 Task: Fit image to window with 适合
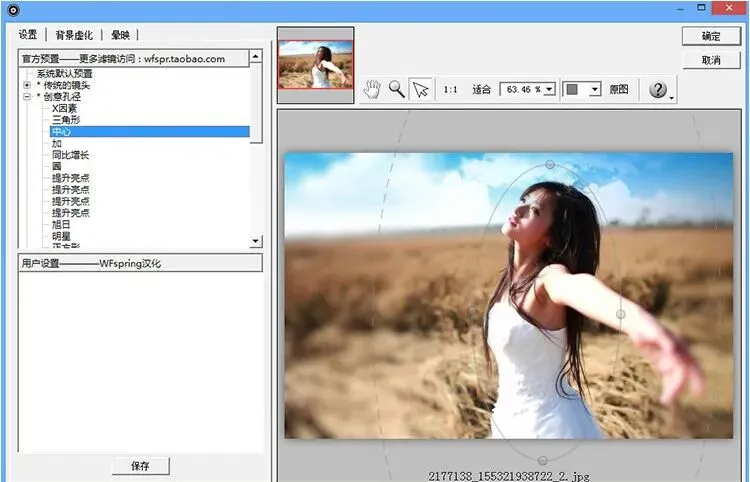pyautogui.click(x=481, y=89)
